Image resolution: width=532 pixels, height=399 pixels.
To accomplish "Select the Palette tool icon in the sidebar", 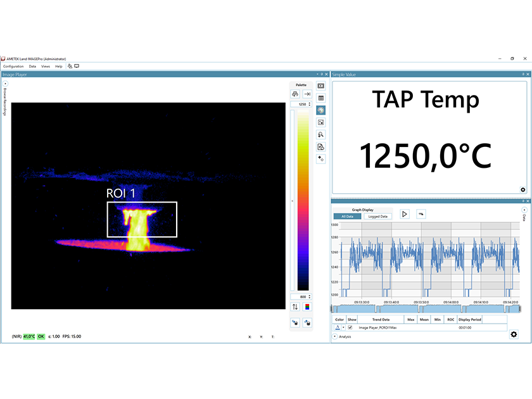I will [320, 110].
